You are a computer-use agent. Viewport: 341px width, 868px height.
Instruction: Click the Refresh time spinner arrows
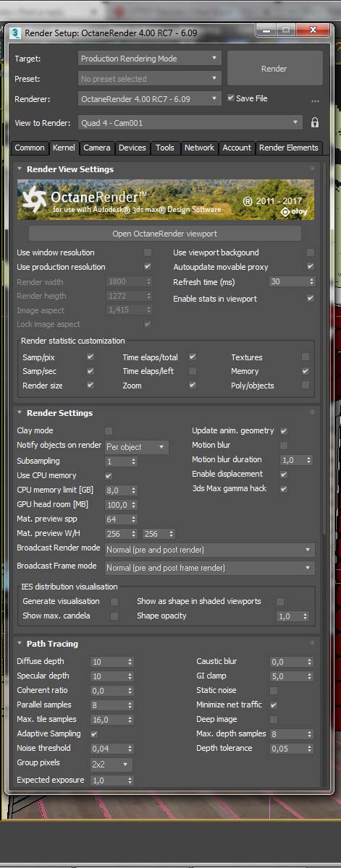(x=311, y=282)
